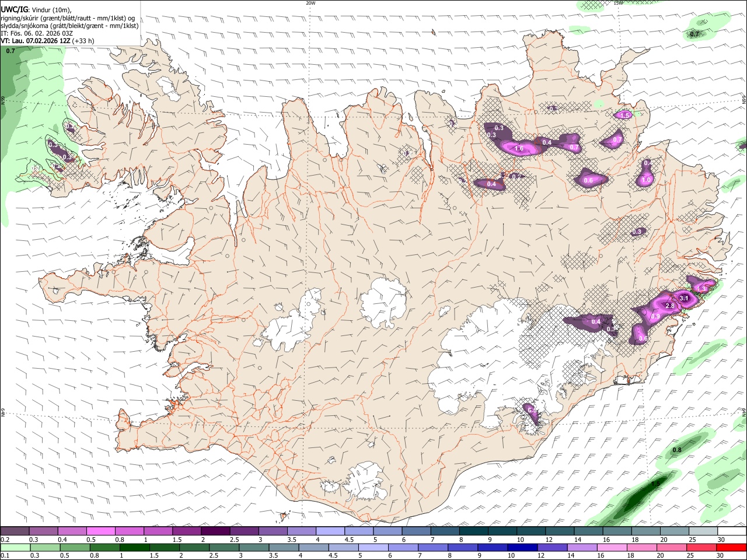Click the white upper swatch labelled 30
This screenshot has width=747, height=560.
[x=731, y=531]
